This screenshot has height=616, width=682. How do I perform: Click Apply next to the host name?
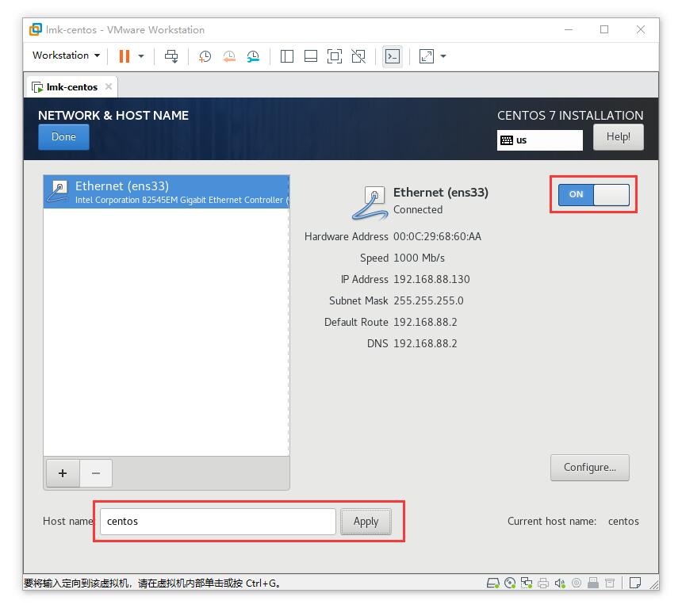tap(366, 521)
